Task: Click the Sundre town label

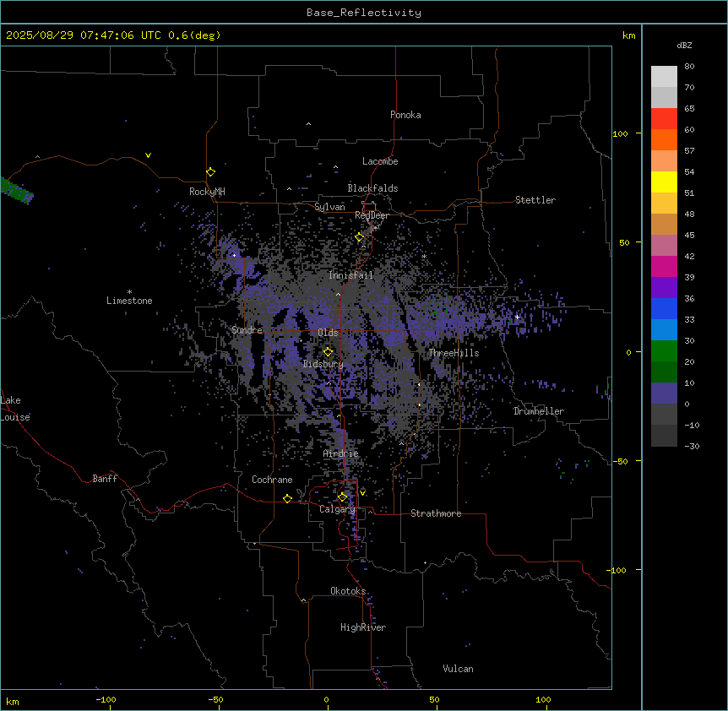Action: [247, 330]
